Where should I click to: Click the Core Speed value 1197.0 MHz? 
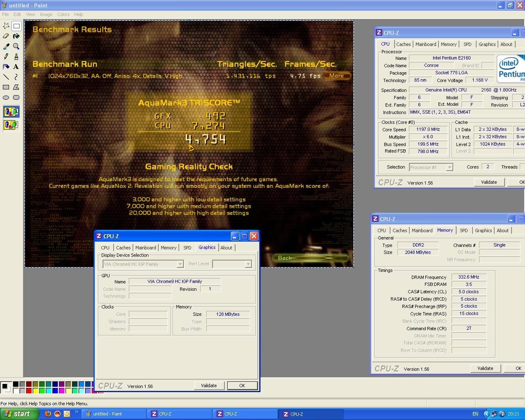pos(428,130)
